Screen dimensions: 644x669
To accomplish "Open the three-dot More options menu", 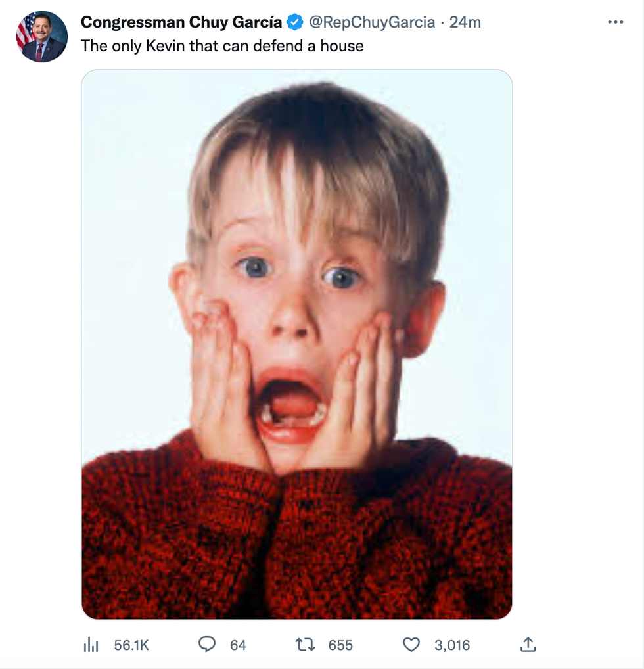I will pos(615,22).
